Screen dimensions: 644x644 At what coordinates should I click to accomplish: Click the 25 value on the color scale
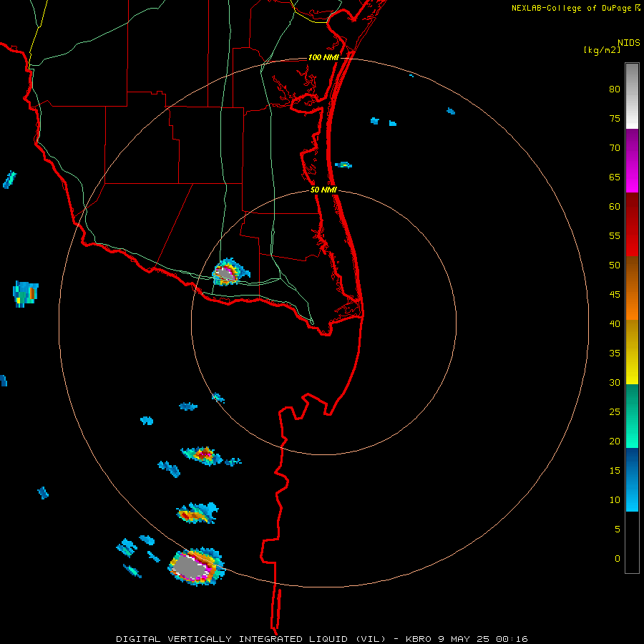pos(615,412)
